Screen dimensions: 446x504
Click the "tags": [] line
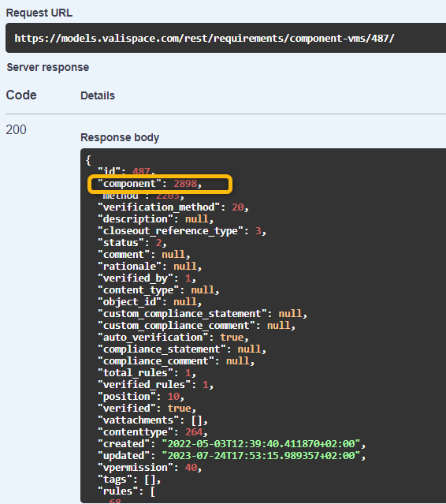[x=129, y=480]
